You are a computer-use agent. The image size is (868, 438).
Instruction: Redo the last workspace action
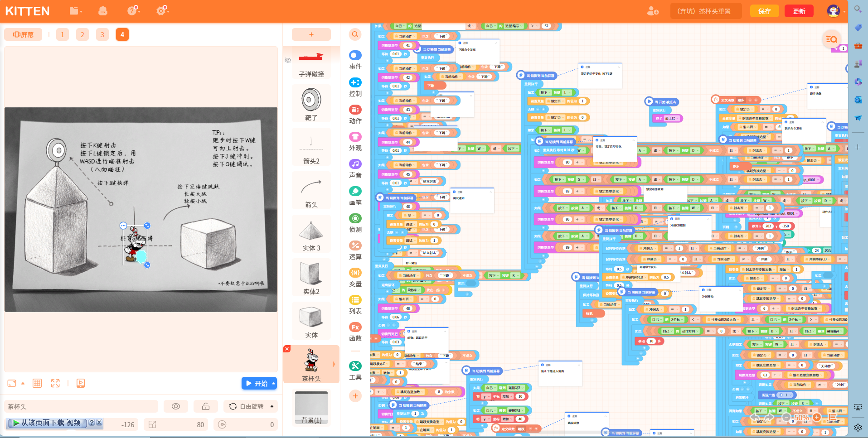(769, 418)
